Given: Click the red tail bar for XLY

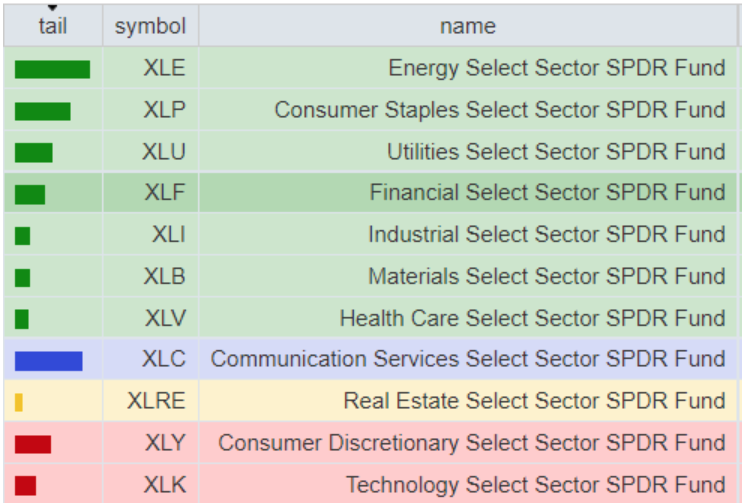Looking at the screenshot, I should (x=33, y=443).
